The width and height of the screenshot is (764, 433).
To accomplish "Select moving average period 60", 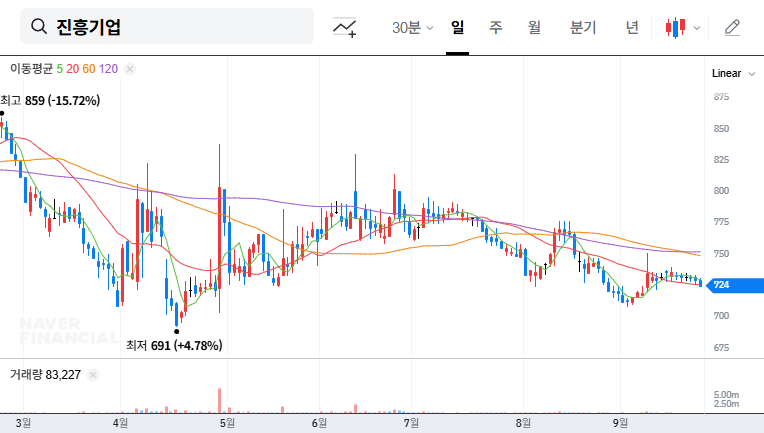I will pos(89,69).
